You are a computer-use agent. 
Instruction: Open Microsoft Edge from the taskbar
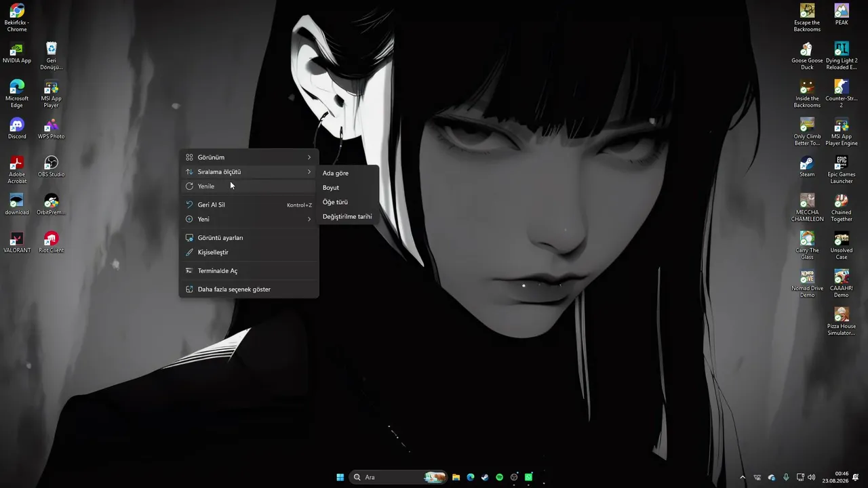point(471,477)
